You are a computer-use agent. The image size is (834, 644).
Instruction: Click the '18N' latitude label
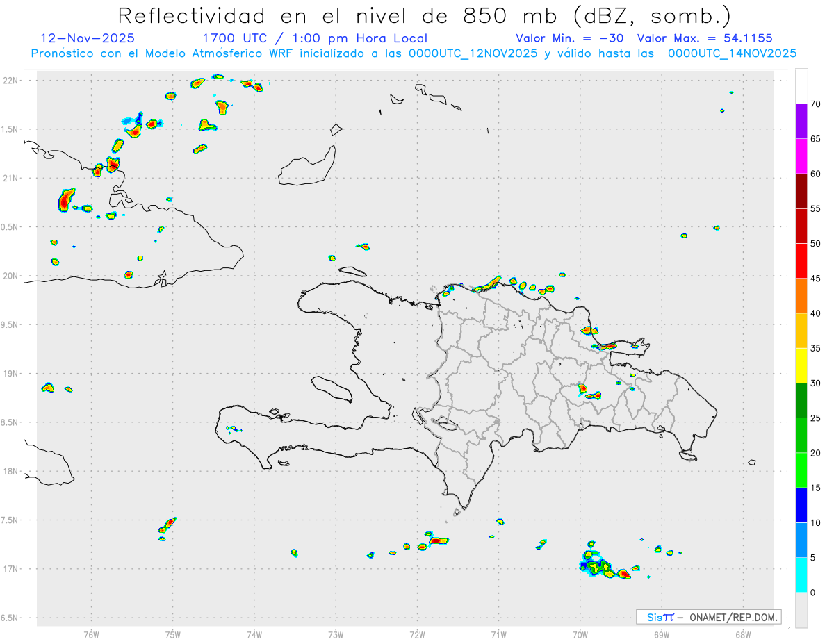pyautogui.click(x=11, y=471)
